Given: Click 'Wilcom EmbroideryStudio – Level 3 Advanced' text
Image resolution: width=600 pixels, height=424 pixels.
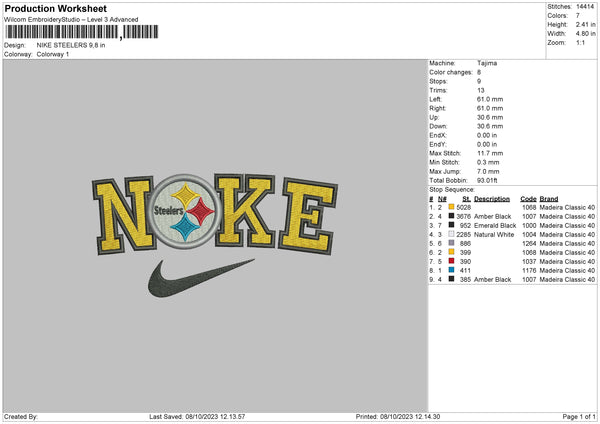Looking at the screenshot, I should [x=71, y=20].
